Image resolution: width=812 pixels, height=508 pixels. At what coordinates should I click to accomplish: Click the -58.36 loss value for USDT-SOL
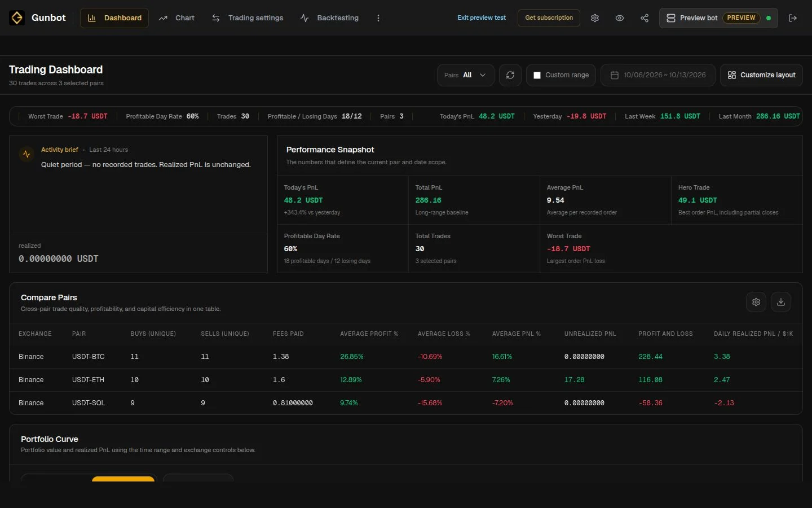coord(651,403)
